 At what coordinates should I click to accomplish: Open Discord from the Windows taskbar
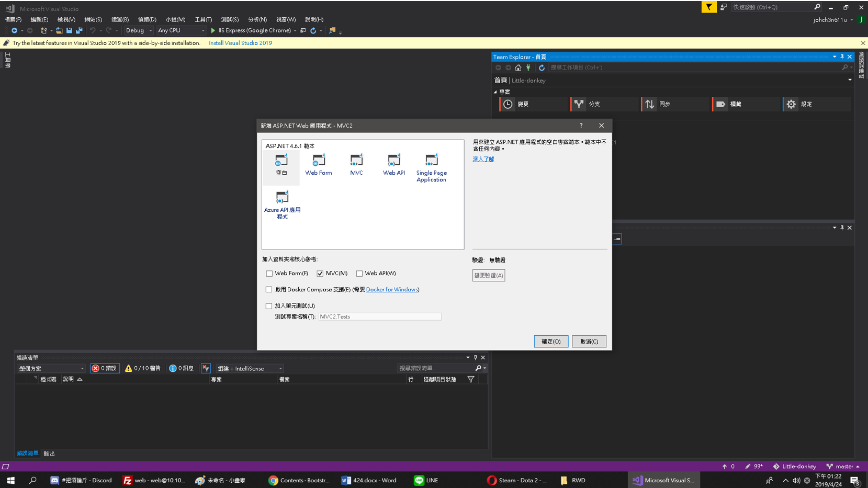tap(82, 480)
